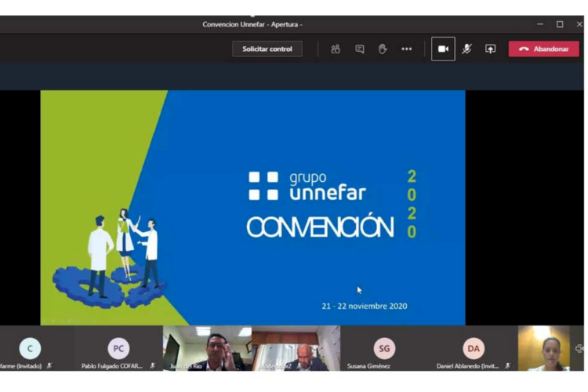Click the muted mic icon beside Daniel Ablanedo
Viewport: 588px width, 392px height.
tap(507, 366)
